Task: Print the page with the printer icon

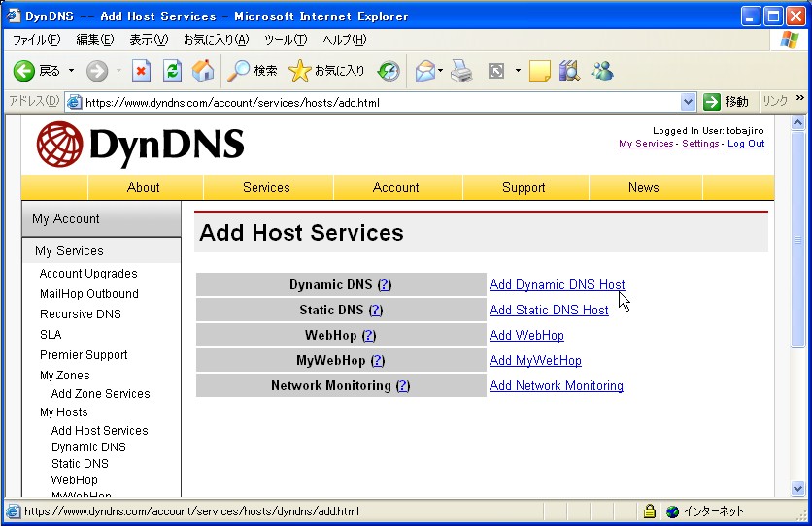Action: [461, 71]
